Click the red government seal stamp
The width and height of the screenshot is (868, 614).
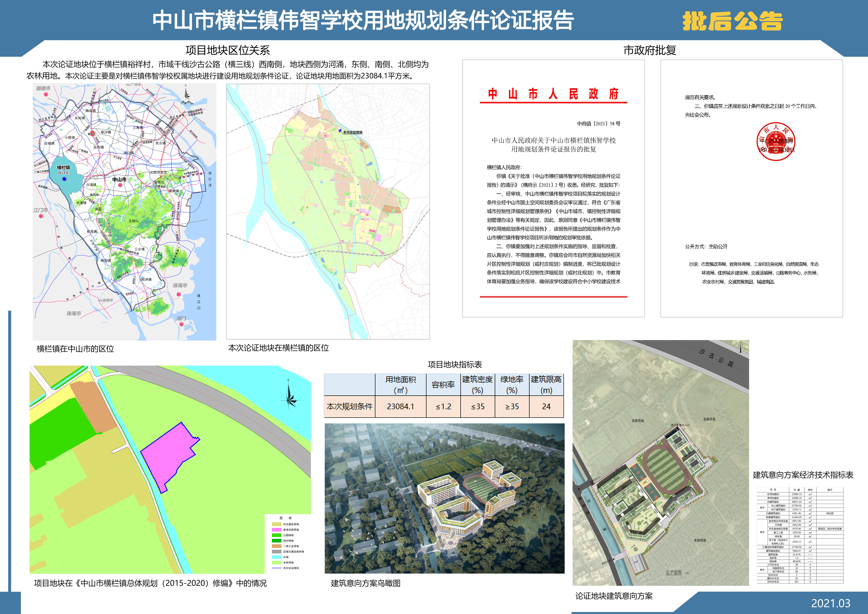[776, 141]
